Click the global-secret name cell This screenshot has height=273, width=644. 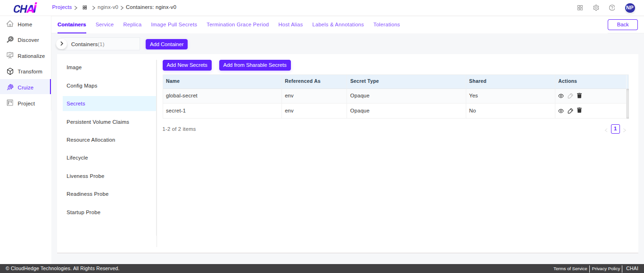pyautogui.click(x=222, y=96)
